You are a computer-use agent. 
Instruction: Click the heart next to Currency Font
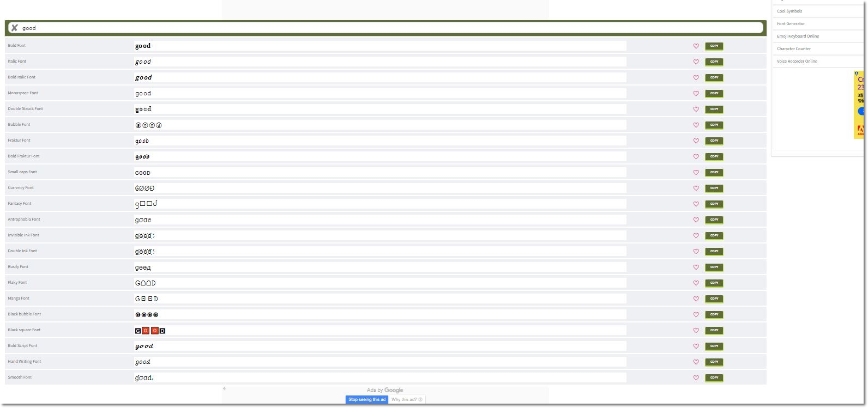[x=696, y=188]
